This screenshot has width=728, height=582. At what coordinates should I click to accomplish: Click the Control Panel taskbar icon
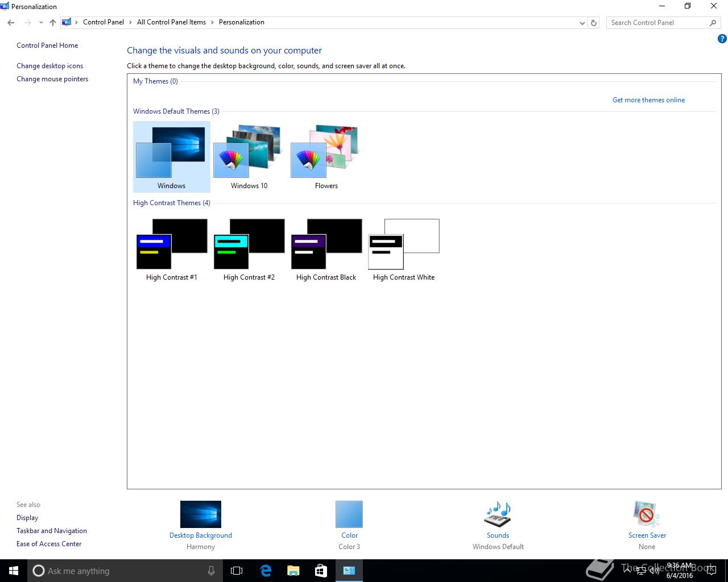349,571
